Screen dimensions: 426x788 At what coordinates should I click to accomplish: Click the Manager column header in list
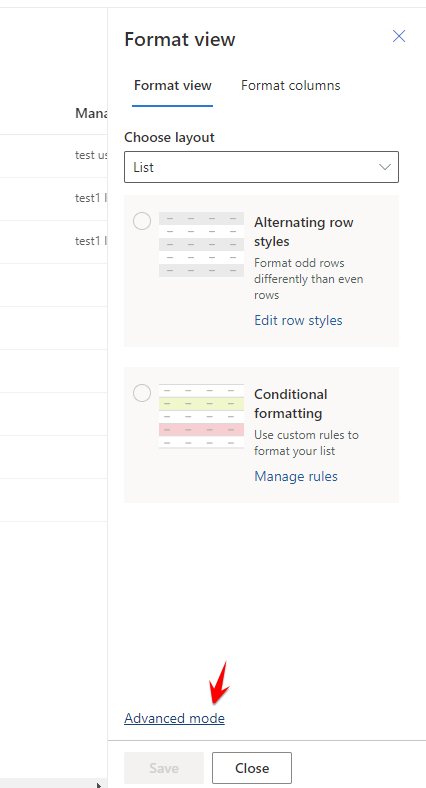click(91, 113)
